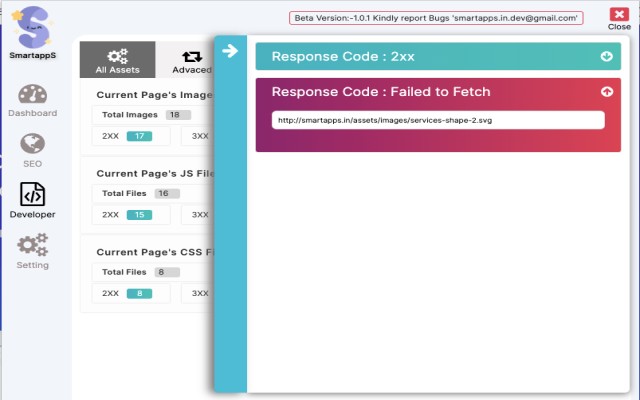
Task: Open the Setting gears icon
Action: tap(33, 244)
